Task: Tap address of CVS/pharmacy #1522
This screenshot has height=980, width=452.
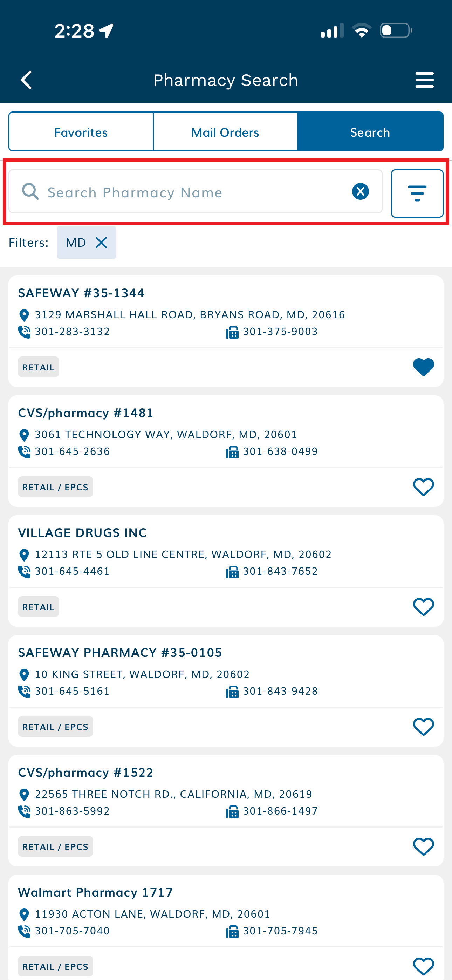Action: click(x=173, y=794)
